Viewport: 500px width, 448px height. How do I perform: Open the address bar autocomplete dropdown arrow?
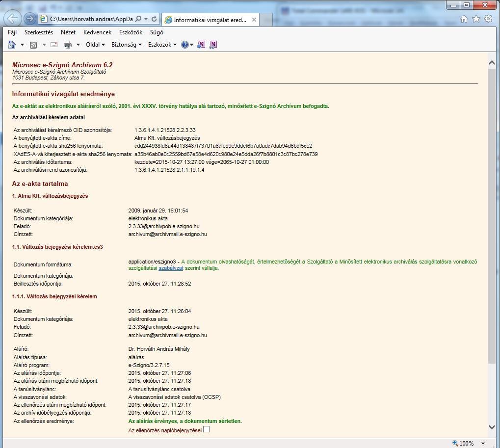(146, 19)
